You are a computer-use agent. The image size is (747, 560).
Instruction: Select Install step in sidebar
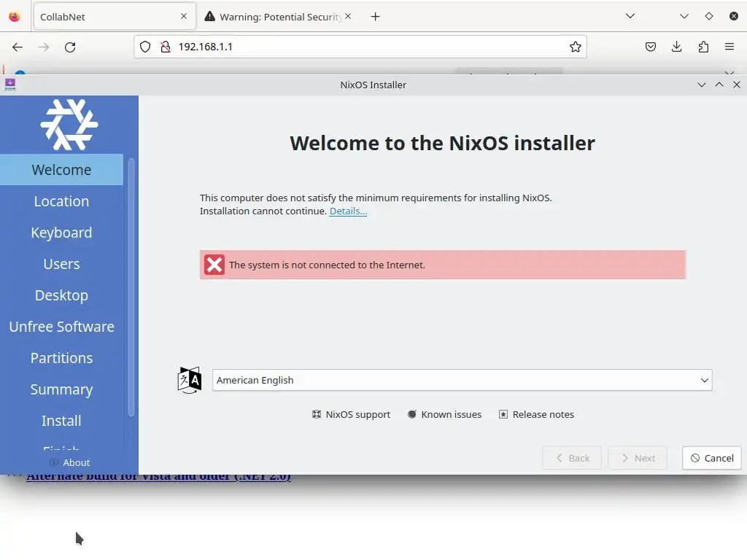pos(61,421)
